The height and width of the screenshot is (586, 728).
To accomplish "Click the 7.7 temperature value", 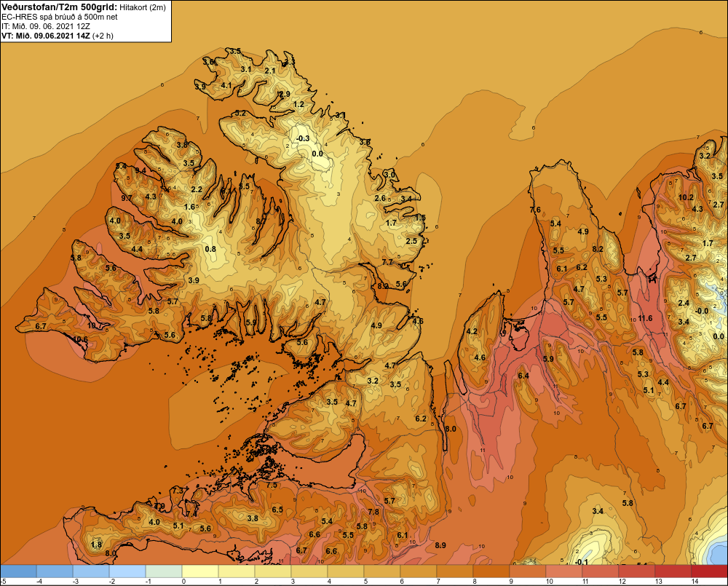I will (x=388, y=262).
